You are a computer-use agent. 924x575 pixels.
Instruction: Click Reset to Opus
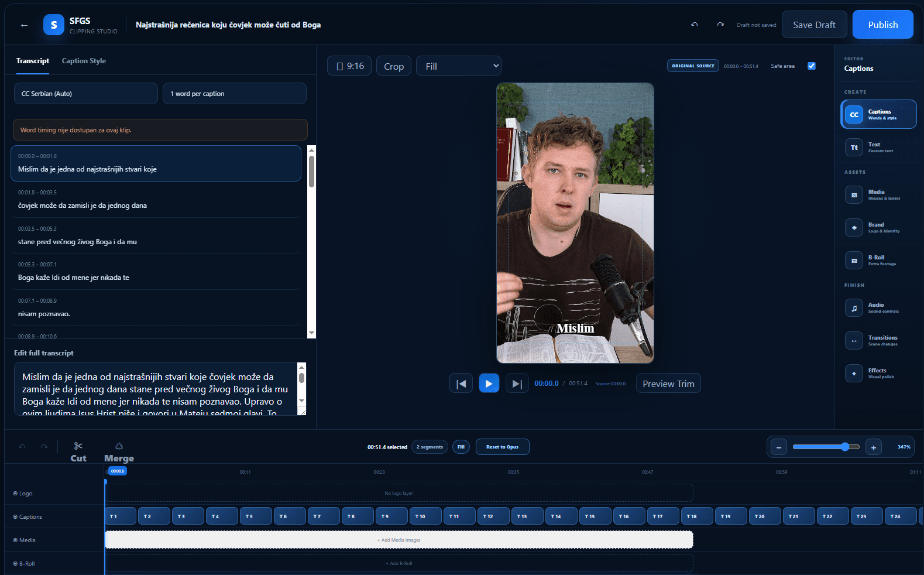[x=502, y=447]
